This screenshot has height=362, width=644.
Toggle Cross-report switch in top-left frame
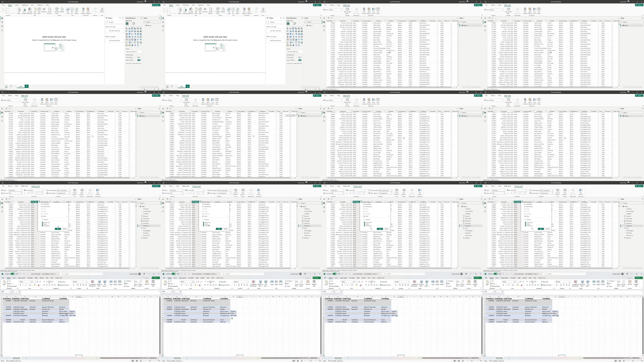pos(139,58)
